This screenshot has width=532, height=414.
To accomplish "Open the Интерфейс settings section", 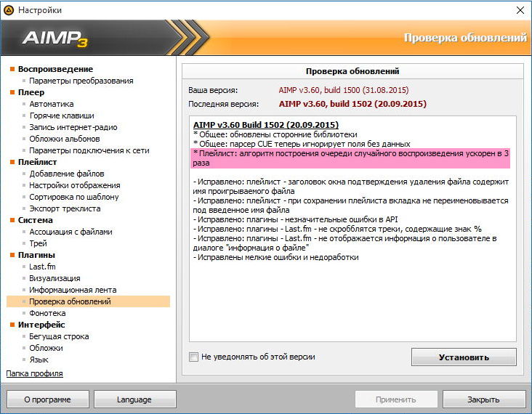I will (x=41, y=325).
